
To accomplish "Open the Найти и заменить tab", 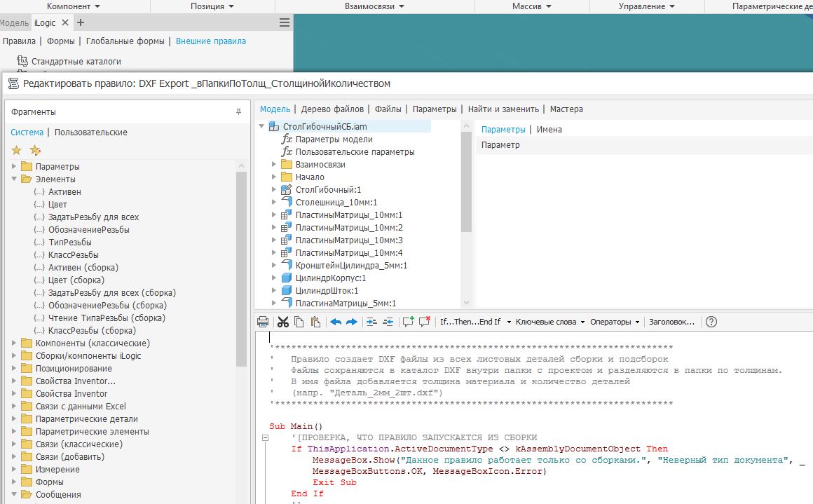I will tap(503, 109).
